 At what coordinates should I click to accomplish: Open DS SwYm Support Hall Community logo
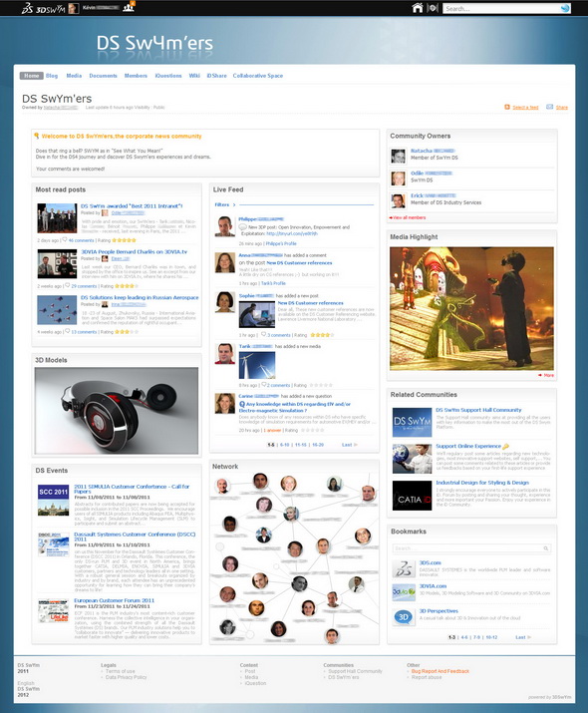click(x=413, y=422)
